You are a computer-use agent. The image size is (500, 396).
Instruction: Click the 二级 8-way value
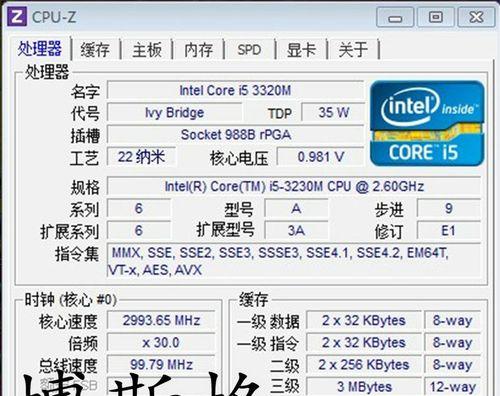point(453,365)
